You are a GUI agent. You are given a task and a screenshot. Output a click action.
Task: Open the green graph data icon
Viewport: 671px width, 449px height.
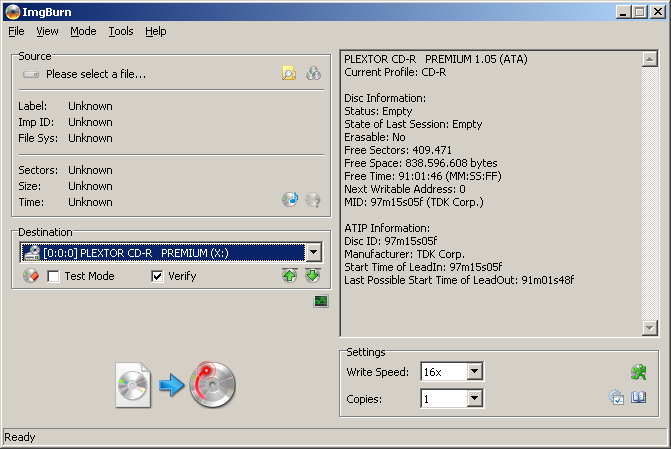321,301
